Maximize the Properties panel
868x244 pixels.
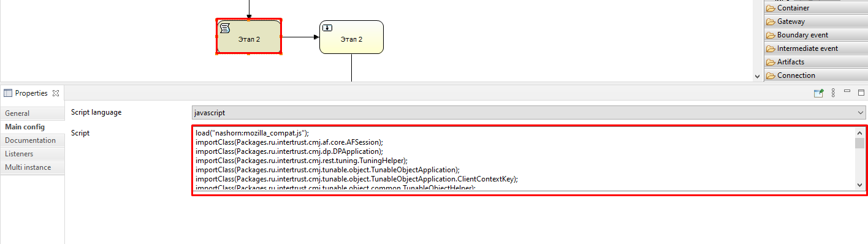click(861, 93)
